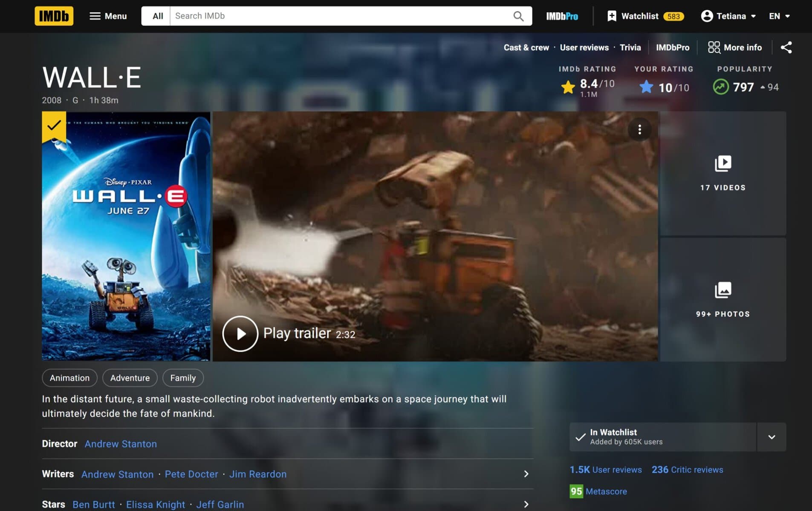Toggle the watchlist ribbon on the poster
The image size is (812, 511).
point(54,126)
